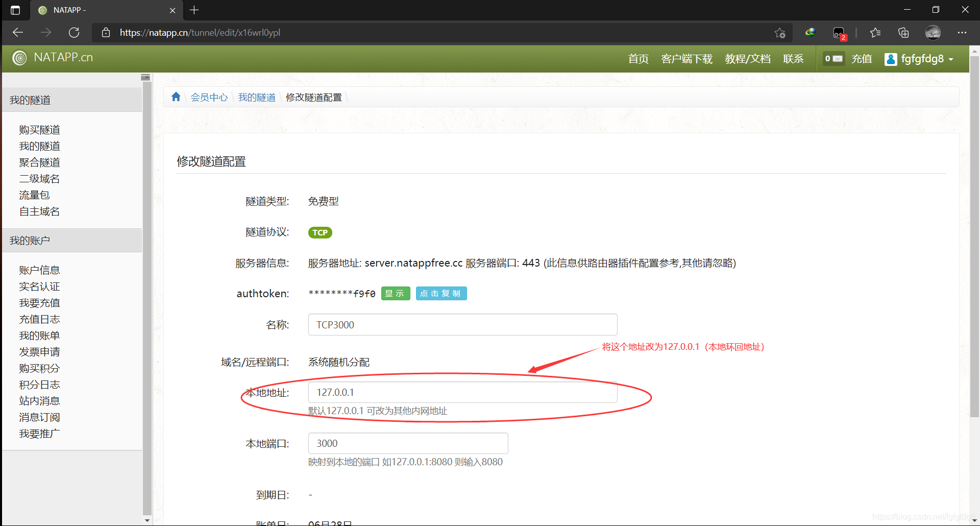Image resolution: width=980 pixels, height=526 pixels.
Task: Click the browser profile avatar
Action: pos(933,33)
